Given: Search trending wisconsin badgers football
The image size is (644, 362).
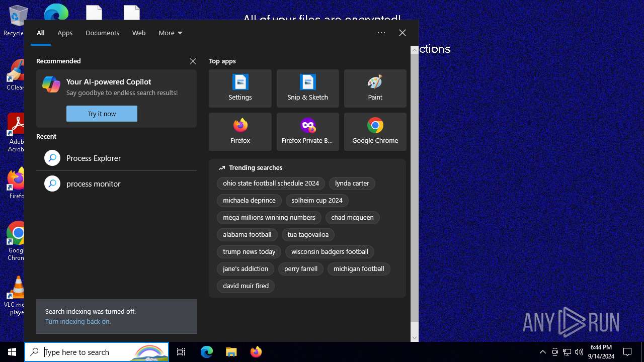Looking at the screenshot, I should pyautogui.click(x=330, y=252).
